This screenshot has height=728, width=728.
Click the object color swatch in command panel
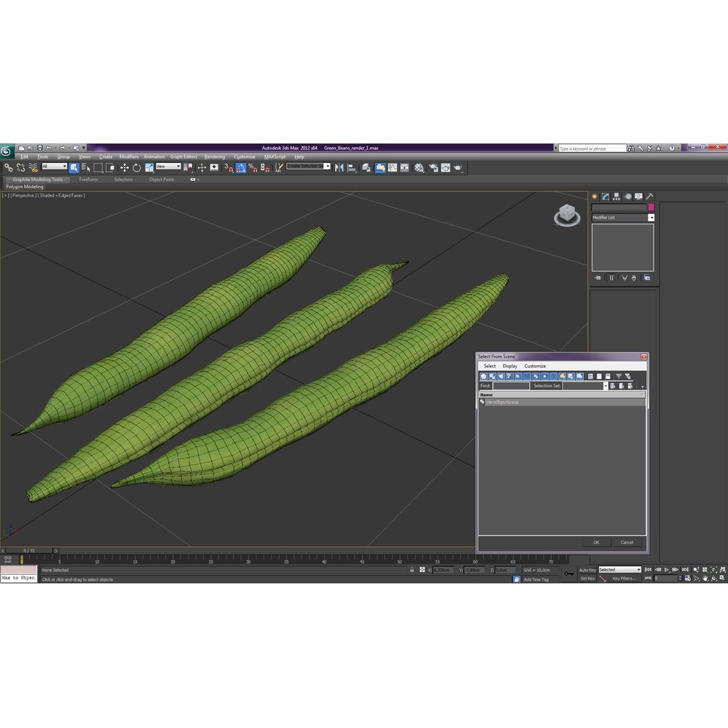tap(651, 207)
